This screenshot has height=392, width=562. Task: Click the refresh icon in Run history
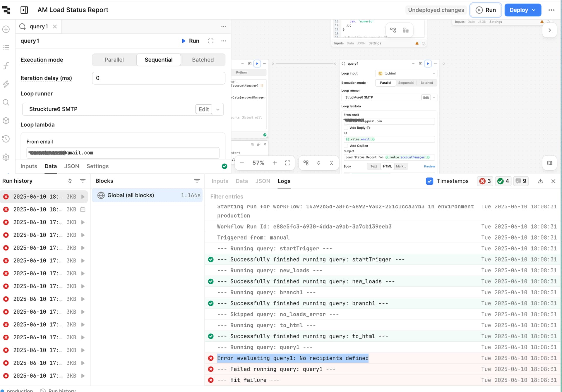click(x=70, y=181)
